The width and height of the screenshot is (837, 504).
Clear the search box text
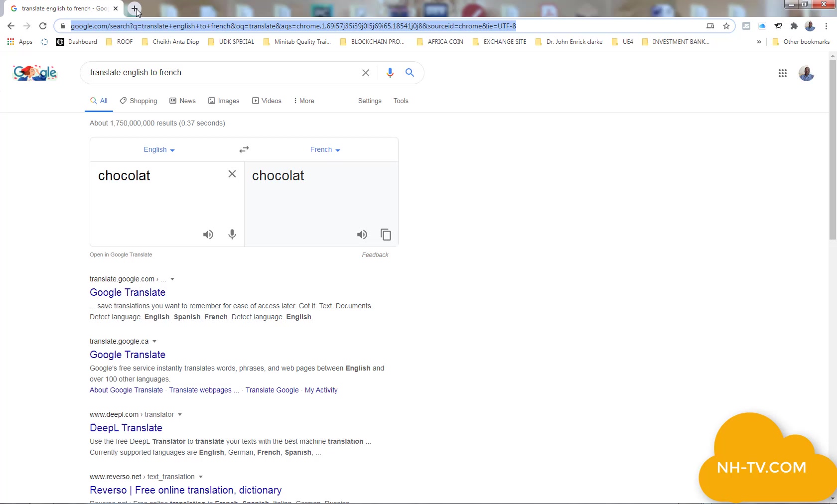click(366, 73)
